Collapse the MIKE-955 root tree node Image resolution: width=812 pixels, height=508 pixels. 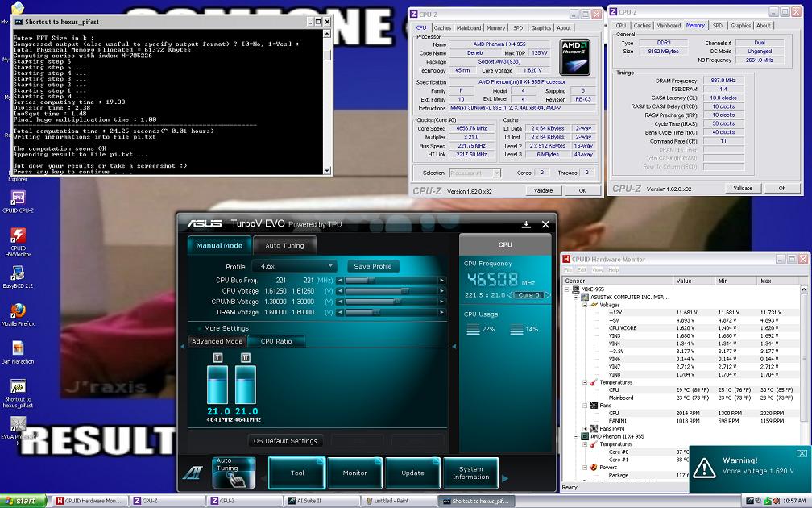coord(568,289)
